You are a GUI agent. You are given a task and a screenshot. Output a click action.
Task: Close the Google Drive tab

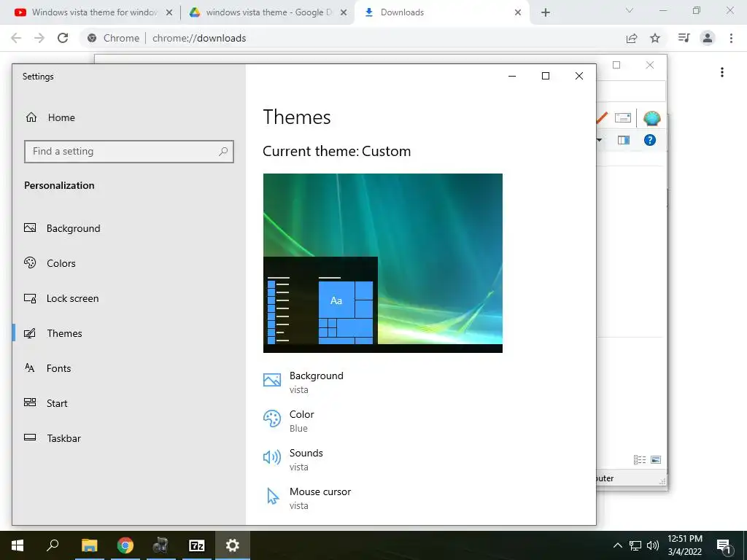pos(344,13)
